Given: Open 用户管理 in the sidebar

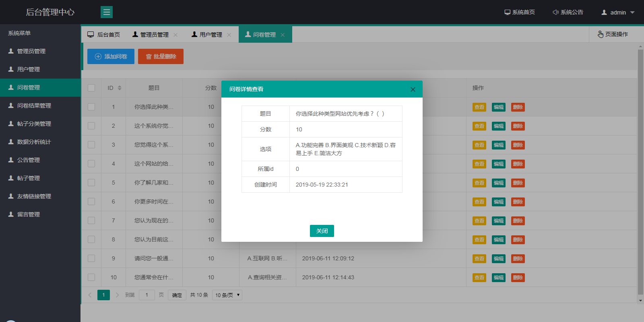Looking at the screenshot, I should (40, 69).
